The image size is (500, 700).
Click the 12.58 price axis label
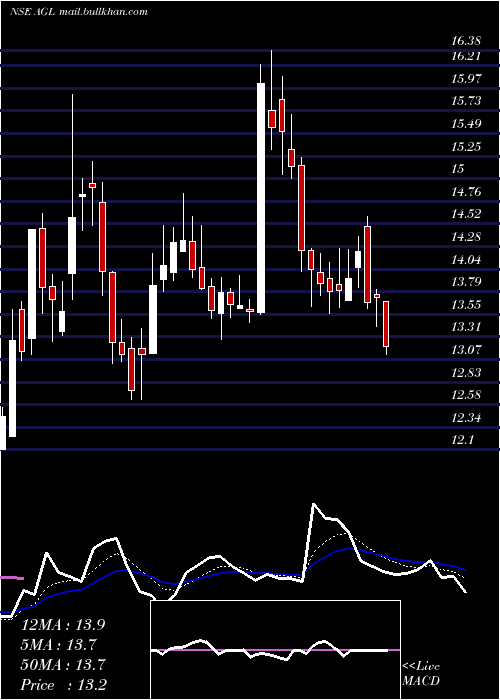coord(467,395)
